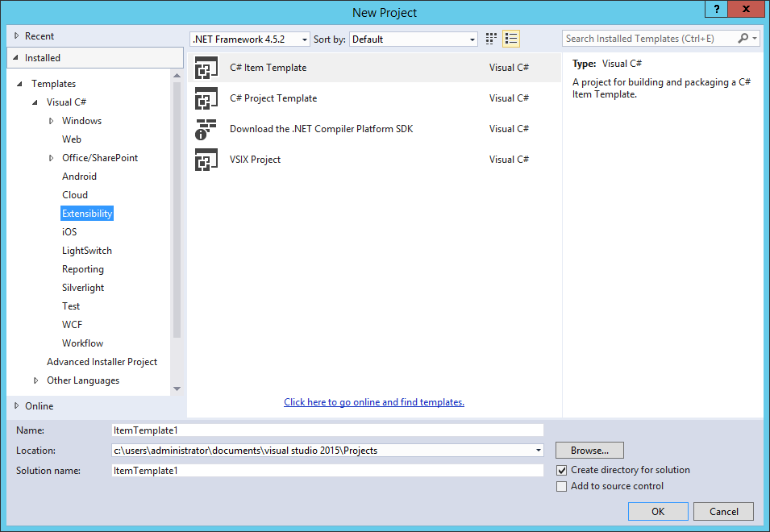The image size is (770, 532).
Task: Open the dialog help via question mark icon
Action: 716,10
